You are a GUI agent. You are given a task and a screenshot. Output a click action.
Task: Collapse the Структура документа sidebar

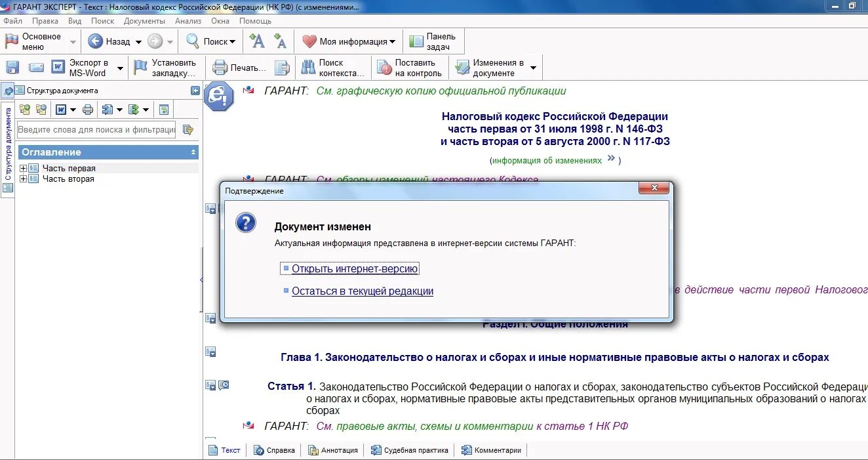195,91
